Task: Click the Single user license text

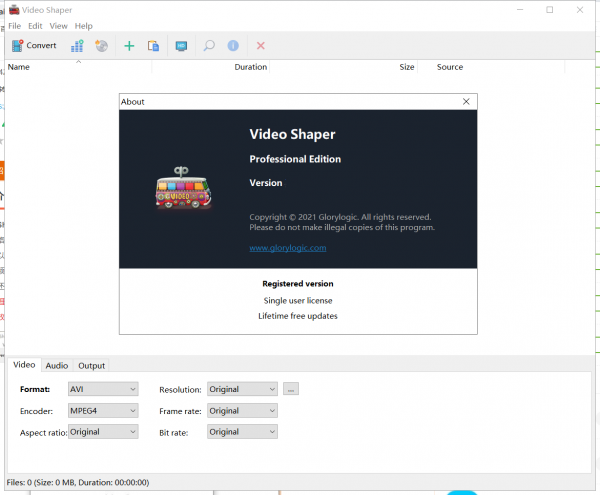Action: (x=298, y=301)
